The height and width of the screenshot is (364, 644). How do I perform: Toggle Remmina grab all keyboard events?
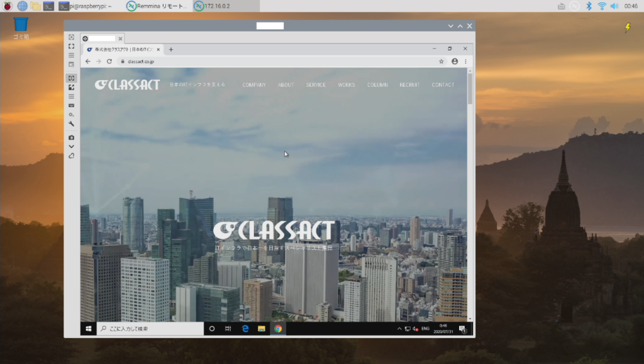(x=72, y=106)
